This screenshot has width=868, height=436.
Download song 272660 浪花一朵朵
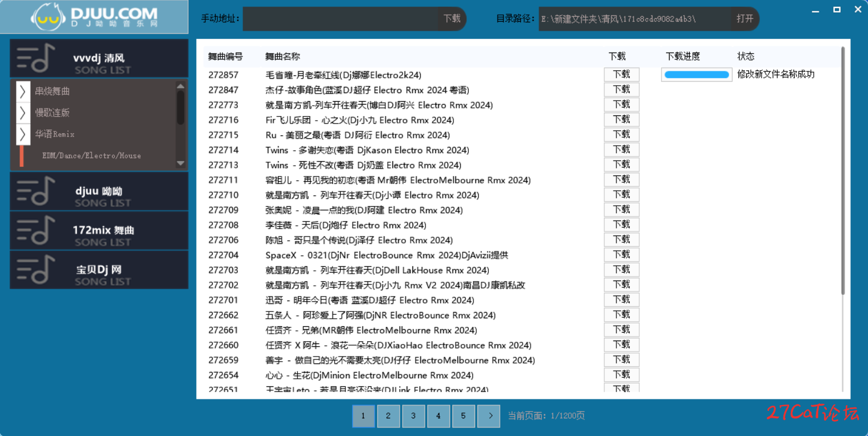(622, 345)
